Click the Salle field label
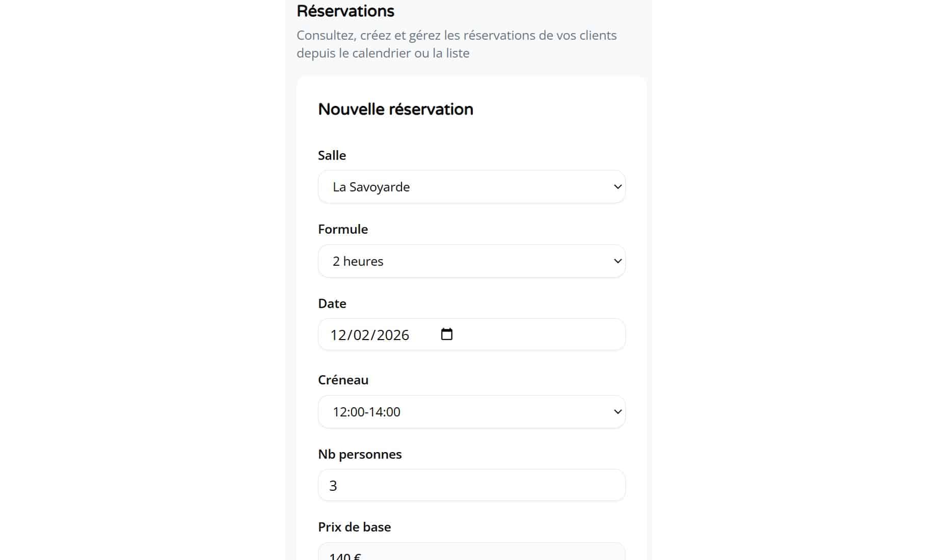938x560 pixels. (x=331, y=155)
